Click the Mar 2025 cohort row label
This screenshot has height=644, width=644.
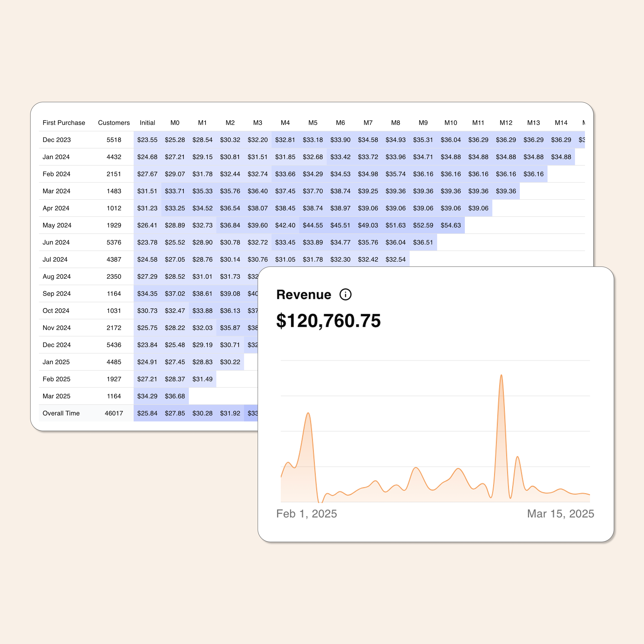(56, 396)
